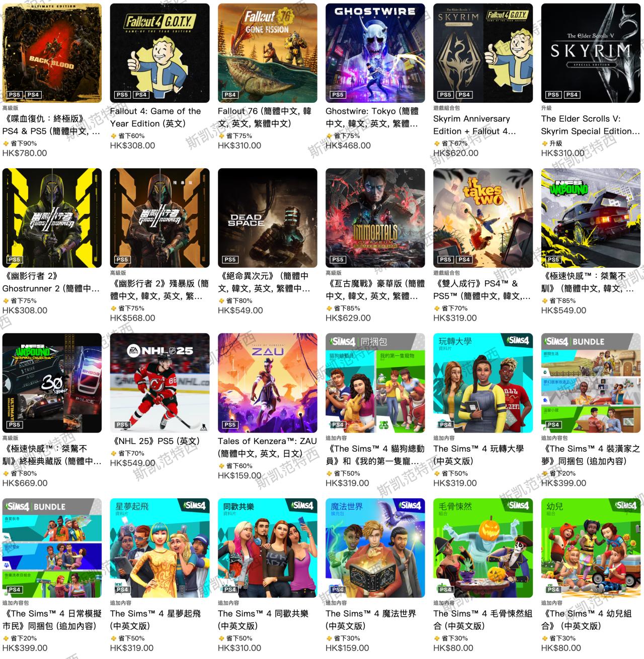Click PS5 badge on Dead Space cover
This screenshot has height=659, width=644.
pyautogui.click(x=230, y=260)
